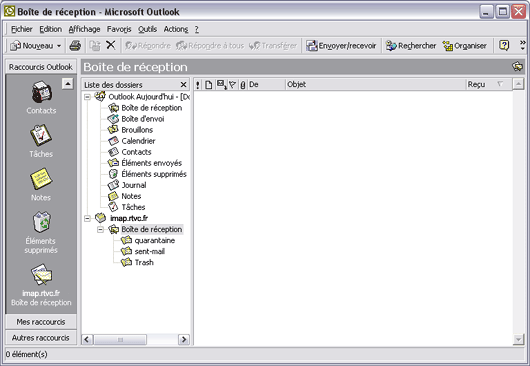Click Tâches shortcut in Outlook bar
The height and width of the screenshot is (366, 530).
tap(41, 141)
